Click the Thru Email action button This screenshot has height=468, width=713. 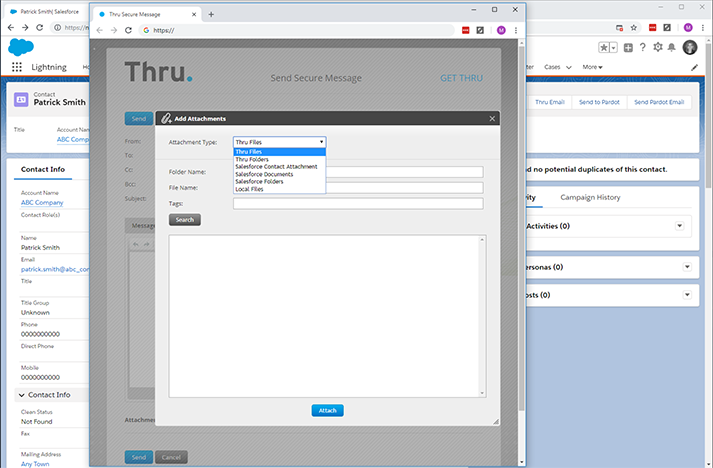[x=549, y=102]
